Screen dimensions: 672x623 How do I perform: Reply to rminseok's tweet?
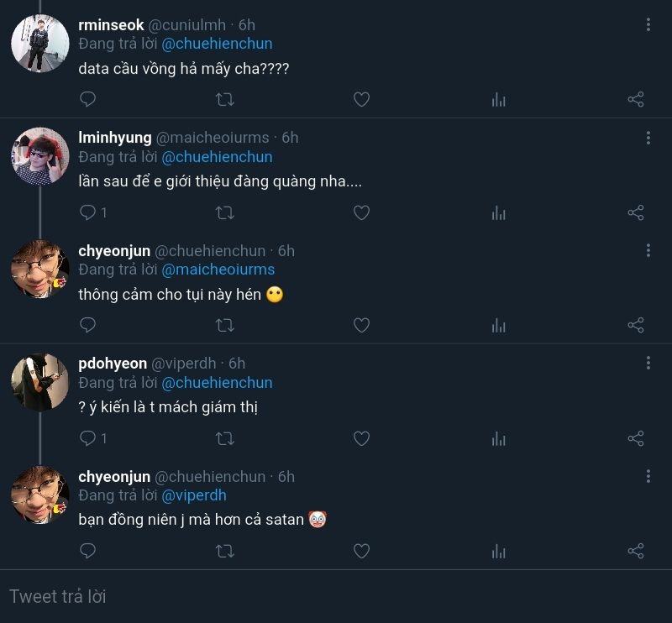pos(87,100)
